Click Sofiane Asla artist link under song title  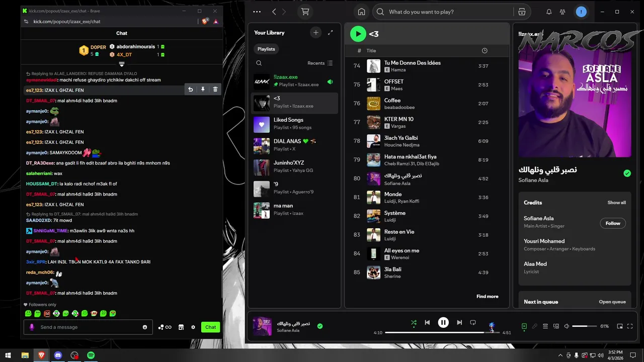click(533, 180)
